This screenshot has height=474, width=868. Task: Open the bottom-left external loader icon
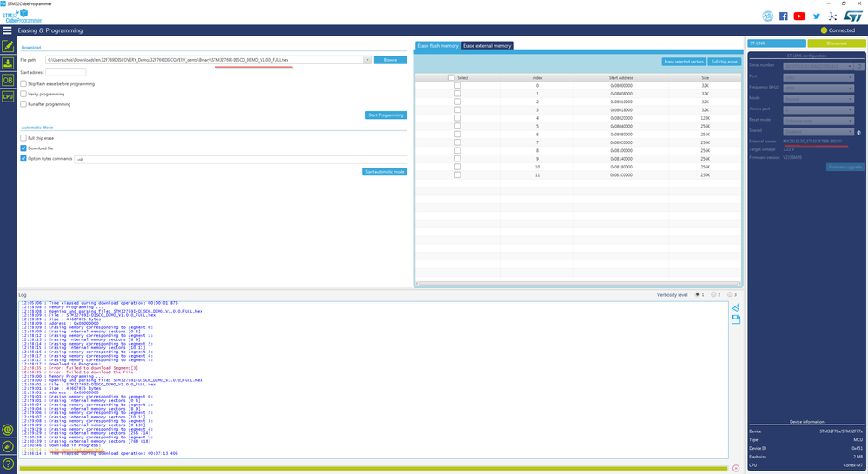tap(8, 430)
